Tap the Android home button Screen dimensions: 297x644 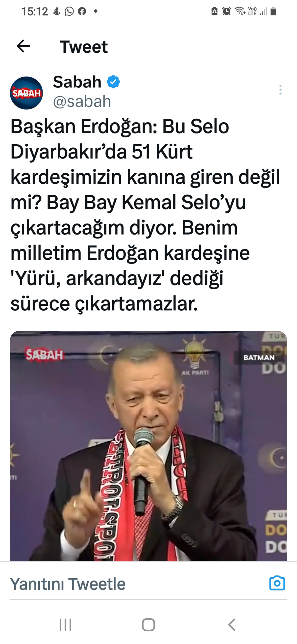pyautogui.click(x=148, y=625)
